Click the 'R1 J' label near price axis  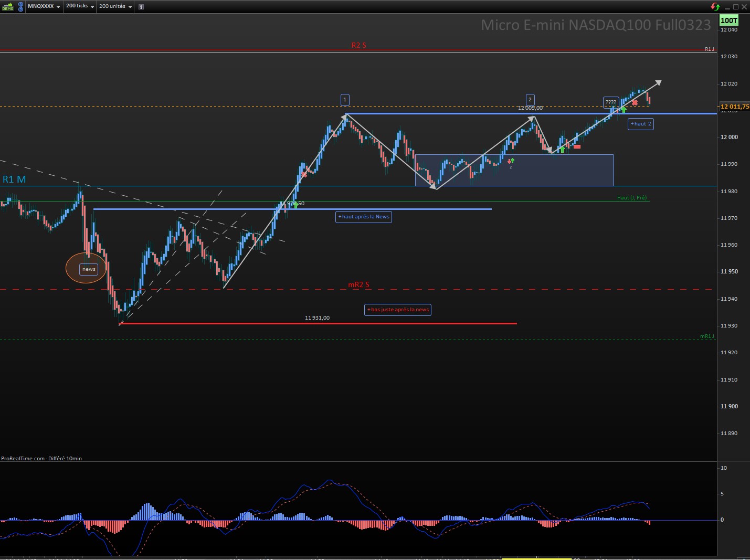[x=709, y=49]
